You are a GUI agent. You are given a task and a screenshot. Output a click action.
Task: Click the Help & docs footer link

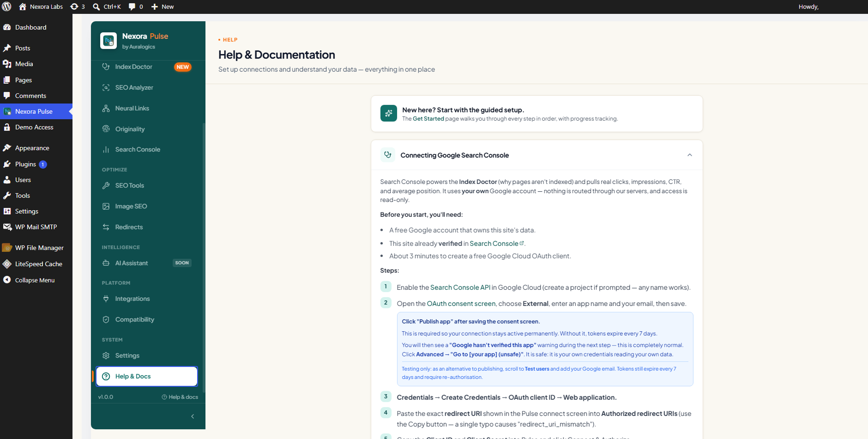point(180,397)
